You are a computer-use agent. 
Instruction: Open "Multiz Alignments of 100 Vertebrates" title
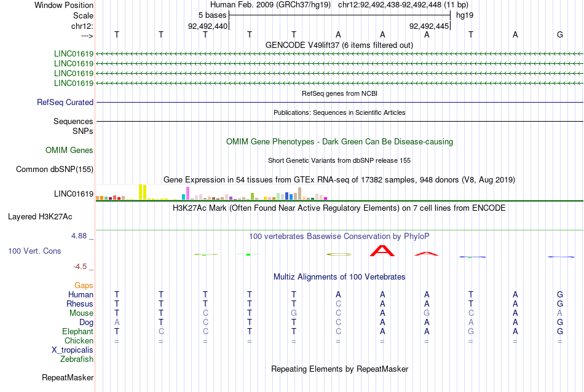coord(339,276)
